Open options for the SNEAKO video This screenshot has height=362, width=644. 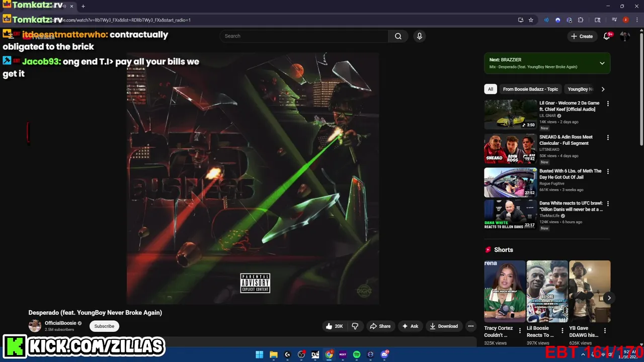(608, 137)
